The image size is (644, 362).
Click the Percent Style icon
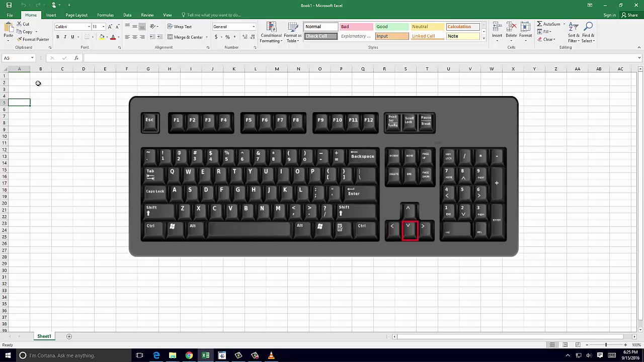click(227, 37)
